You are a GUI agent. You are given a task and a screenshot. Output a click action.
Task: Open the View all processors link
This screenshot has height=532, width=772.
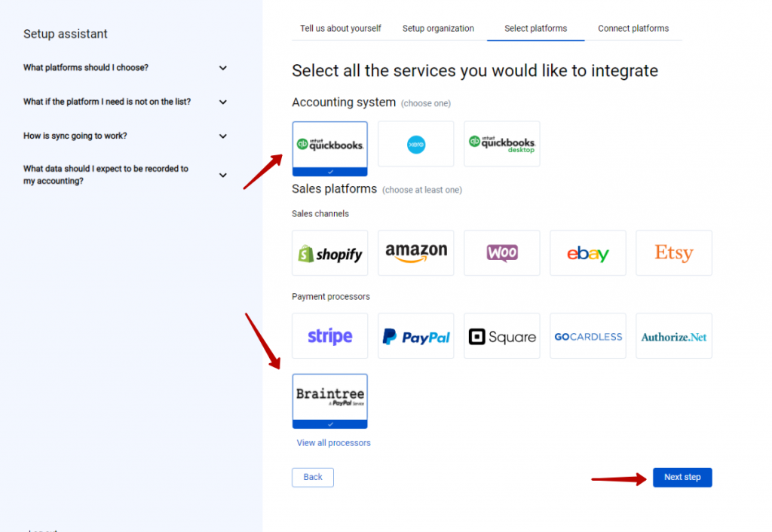coord(333,443)
